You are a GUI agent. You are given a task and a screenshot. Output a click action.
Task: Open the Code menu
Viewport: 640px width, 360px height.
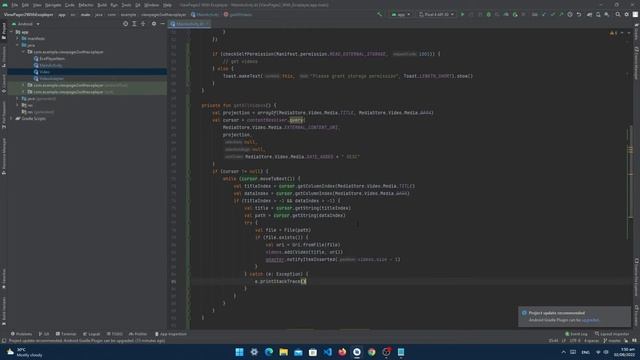pos(70,5)
